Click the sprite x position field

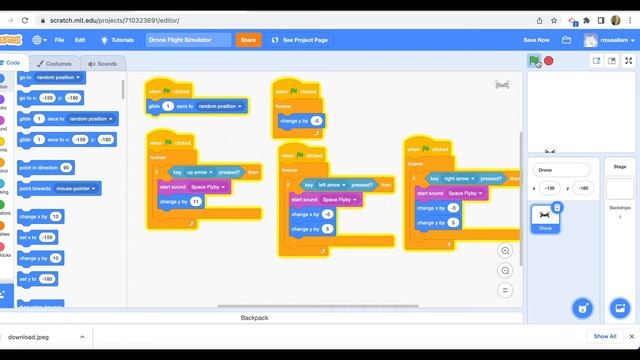point(549,188)
